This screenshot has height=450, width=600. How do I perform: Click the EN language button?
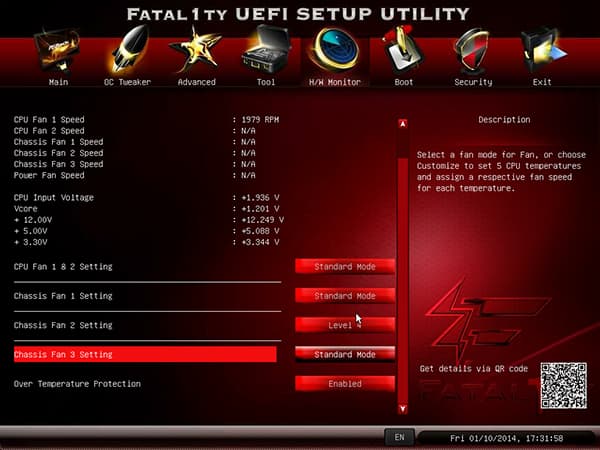[x=399, y=437]
